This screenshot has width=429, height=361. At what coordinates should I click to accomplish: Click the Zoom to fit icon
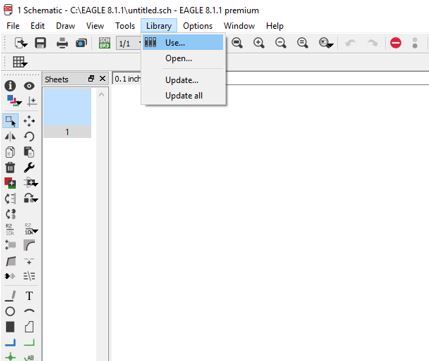tap(237, 43)
